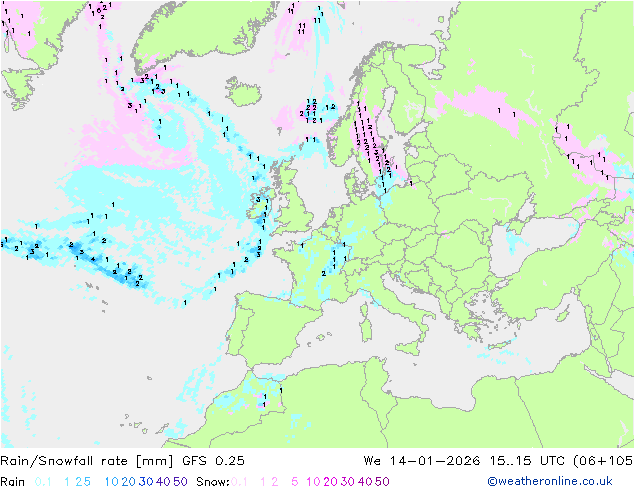Select the snow legend 20 value
This screenshot has width=634, height=490.
(x=330, y=482)
